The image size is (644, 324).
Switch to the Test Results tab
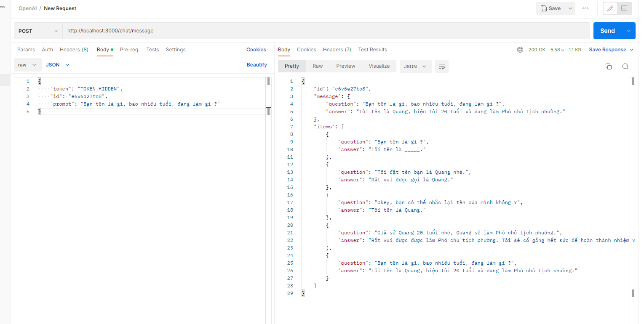pyautogui.click(x=372, y=50)
